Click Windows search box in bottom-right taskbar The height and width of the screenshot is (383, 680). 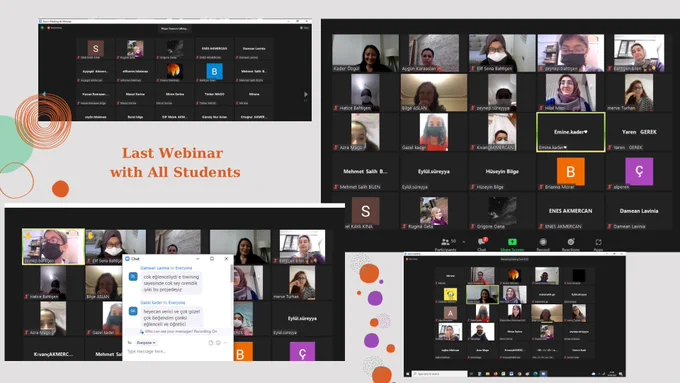point(439,373)
